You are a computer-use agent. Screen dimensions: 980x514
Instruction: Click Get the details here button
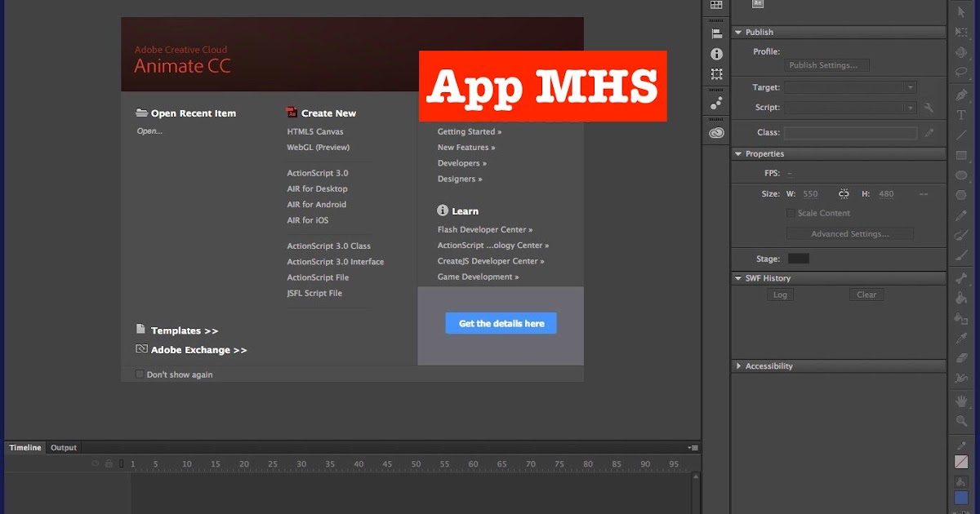[x=501, y=323]
